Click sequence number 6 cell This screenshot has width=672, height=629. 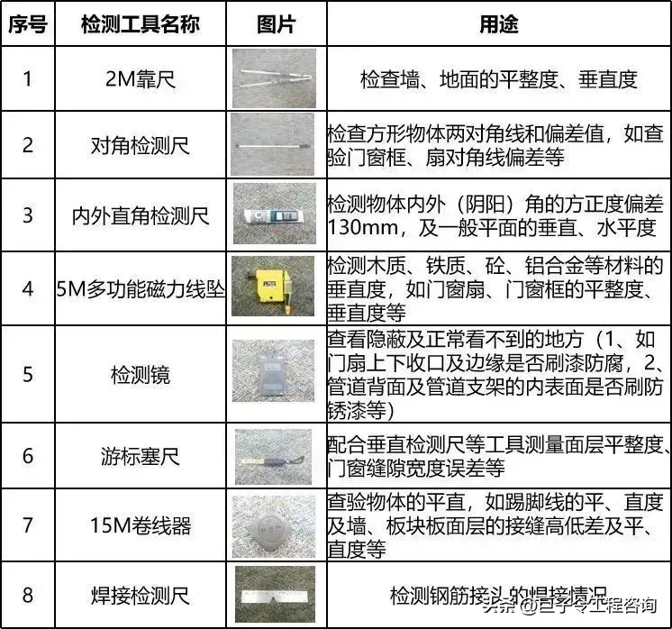tap(28, 456)
